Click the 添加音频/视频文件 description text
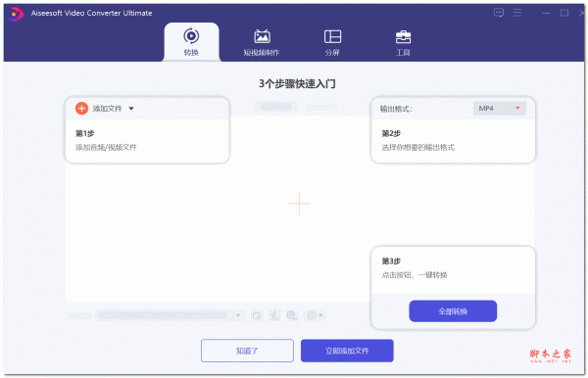This screenshot has height=378, width=588. coord(106,147)
